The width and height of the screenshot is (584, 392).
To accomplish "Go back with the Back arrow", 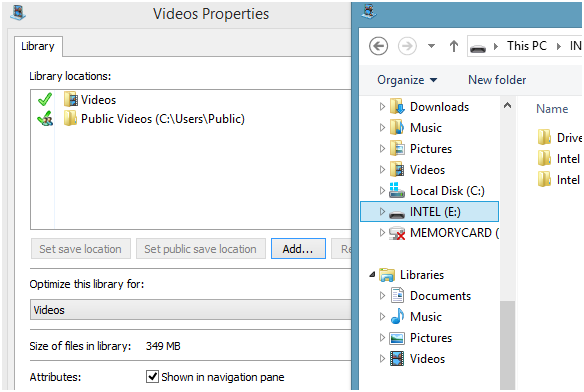I will [378, 46].
